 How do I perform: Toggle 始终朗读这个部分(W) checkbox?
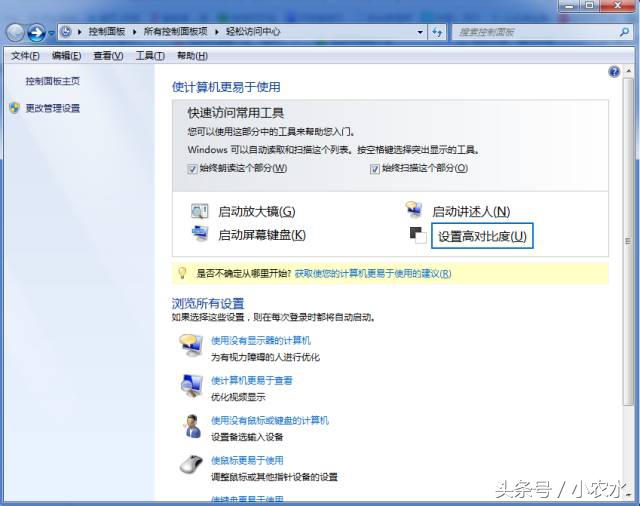coord(192,169)
